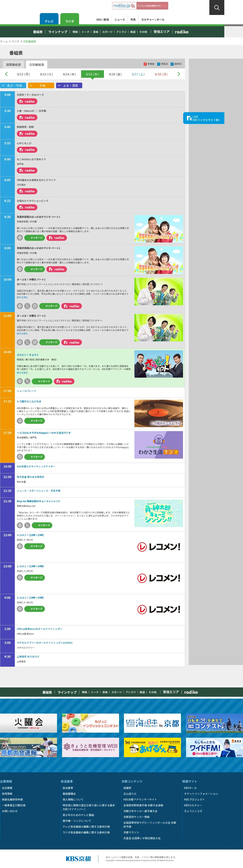Click KBS京都 logo at page bottom
Image resolution: width=243 pixels, height=868 pixels.
[x=78, y=859]
